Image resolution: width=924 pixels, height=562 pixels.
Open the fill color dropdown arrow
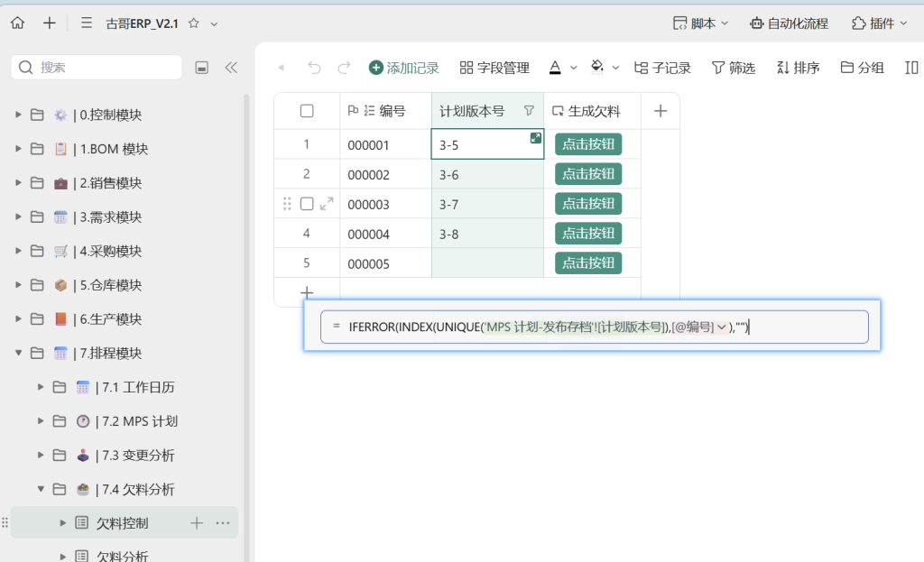pyautogui.click(x=615, y=68)
